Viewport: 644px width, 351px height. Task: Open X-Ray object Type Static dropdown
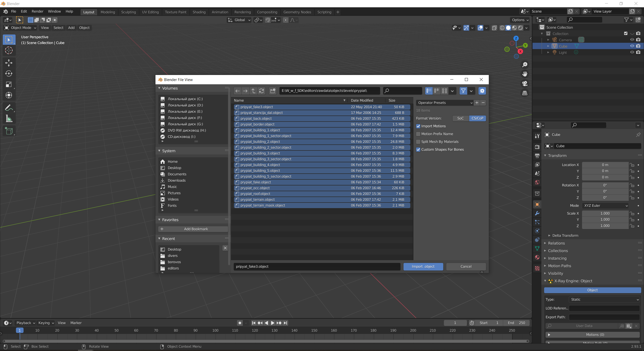[604, 299]
